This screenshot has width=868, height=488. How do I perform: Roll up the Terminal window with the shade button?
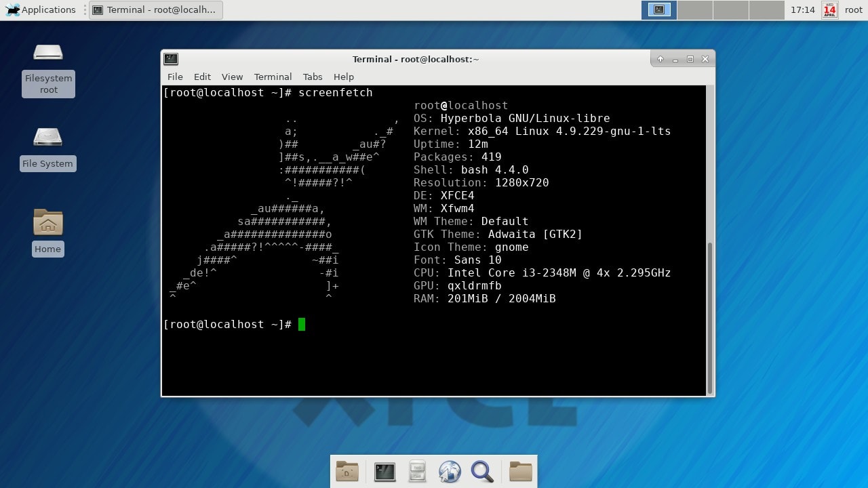(x=660, y=59)
